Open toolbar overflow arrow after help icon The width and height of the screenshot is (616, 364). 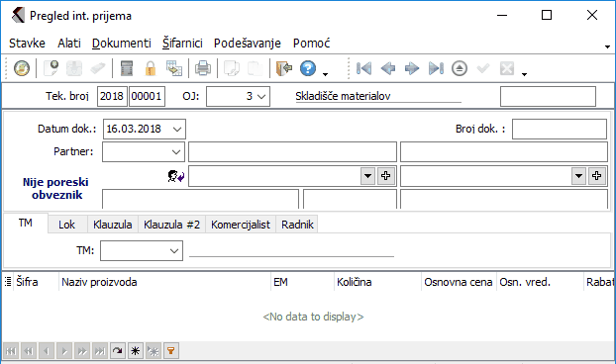[325, 74]
